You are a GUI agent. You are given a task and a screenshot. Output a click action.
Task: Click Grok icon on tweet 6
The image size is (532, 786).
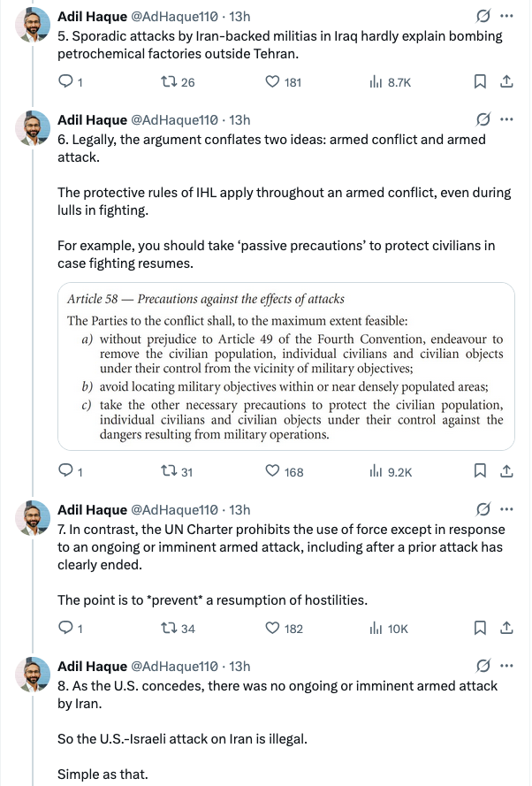click(483, 119)
